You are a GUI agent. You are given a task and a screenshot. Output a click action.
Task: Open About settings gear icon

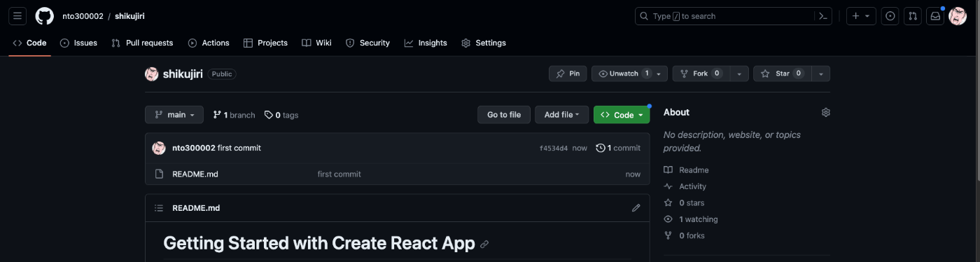pyautogui.click(x=826, y=112)
